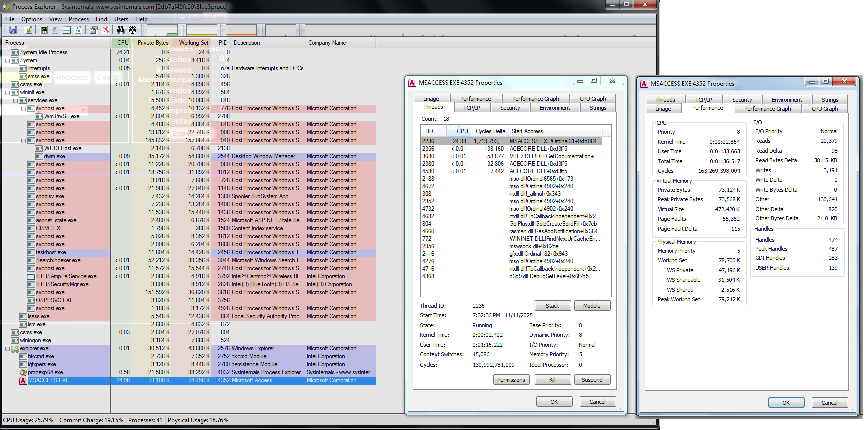Click the Refresh Now toolbar icon
This screenshot has width=868, height=430.
pyautogui.click(x=29, y=30)
